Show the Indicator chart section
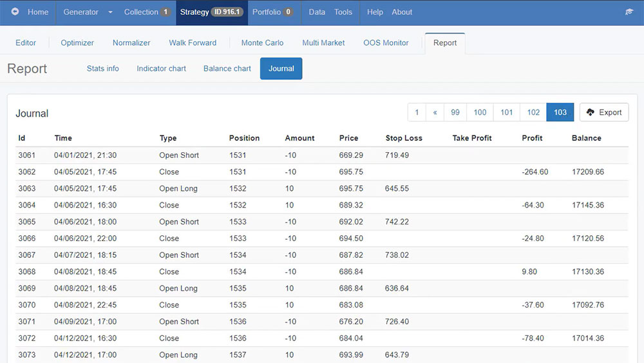 161,68
